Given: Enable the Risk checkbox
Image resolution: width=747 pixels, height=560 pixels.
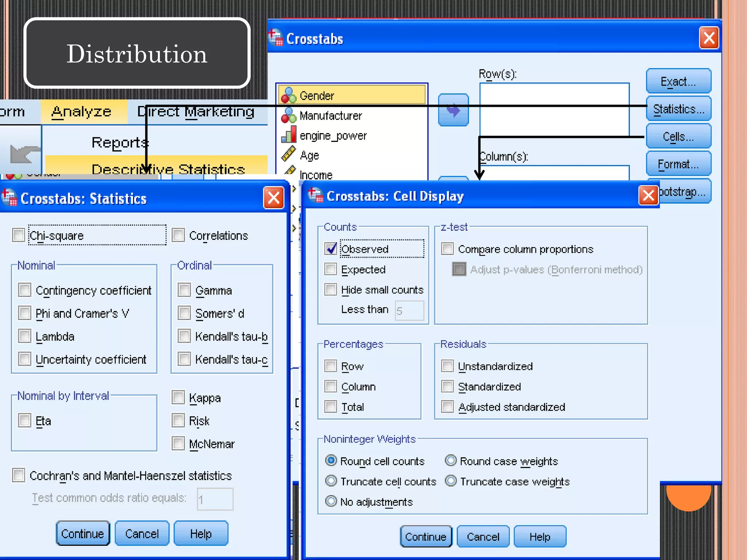Looking at the screenshot, I should 178,420.
